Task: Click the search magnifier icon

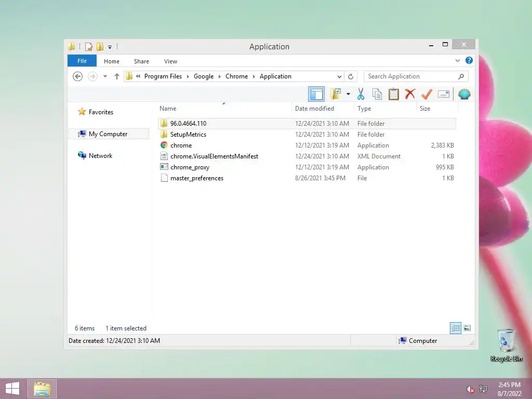Action: point(461,76)
